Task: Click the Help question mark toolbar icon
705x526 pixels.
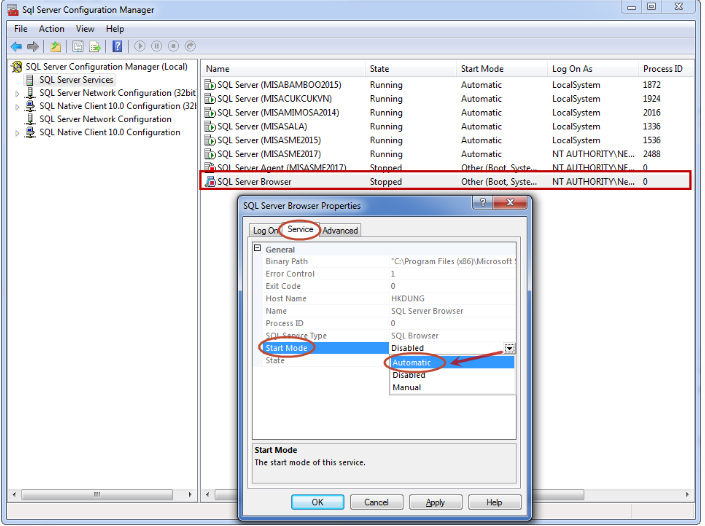Action: [117, 46]
